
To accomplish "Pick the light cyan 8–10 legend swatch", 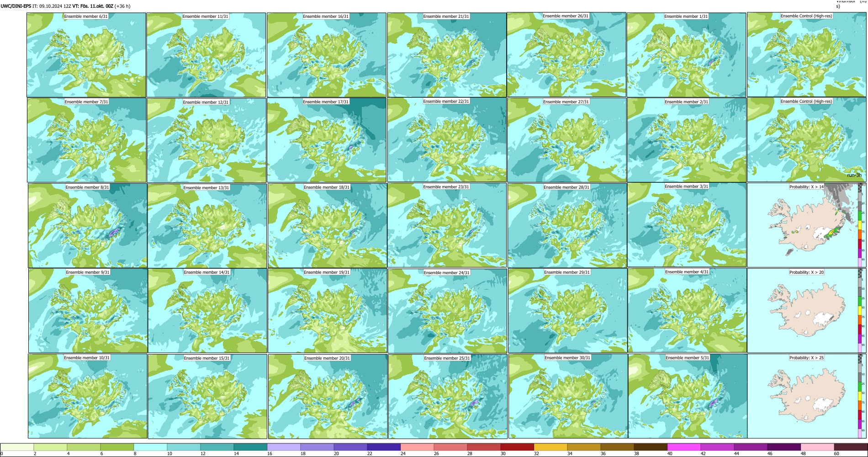I will tap(150, 447).
